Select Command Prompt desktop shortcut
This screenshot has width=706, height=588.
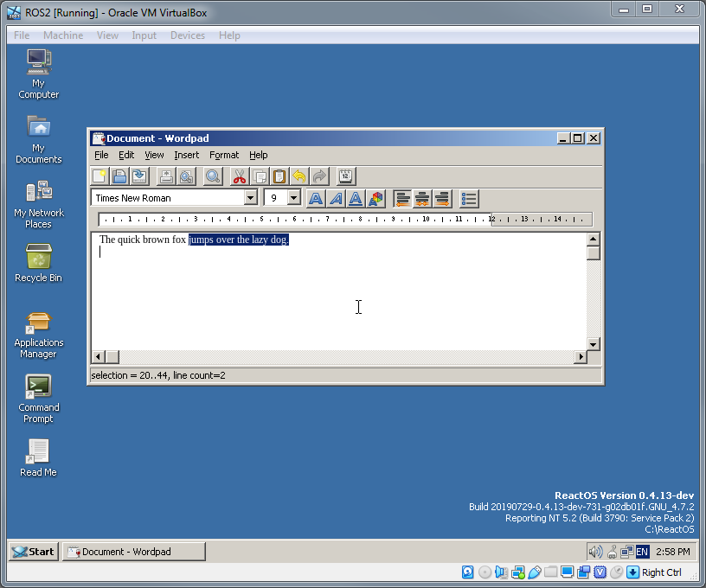point(39,399)
